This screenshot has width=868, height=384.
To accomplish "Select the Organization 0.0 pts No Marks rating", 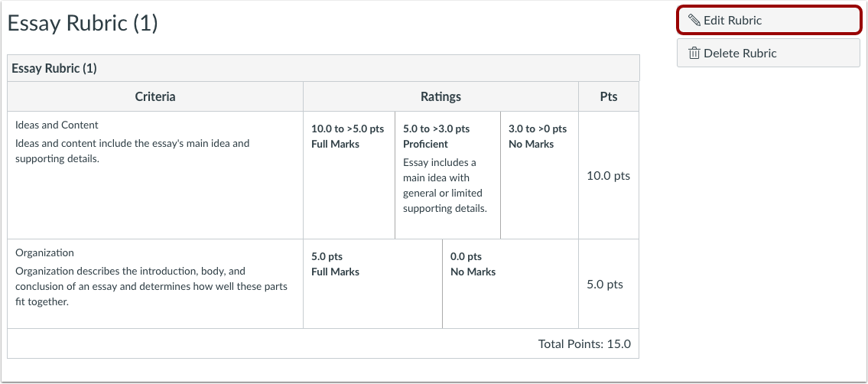I will [510, 284].
